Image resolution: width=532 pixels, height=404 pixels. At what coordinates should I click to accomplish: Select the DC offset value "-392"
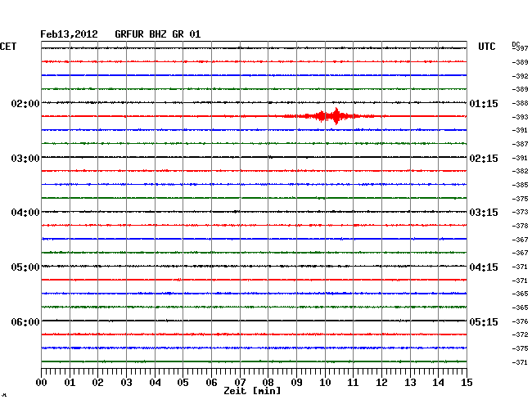(x=520, y=76)
